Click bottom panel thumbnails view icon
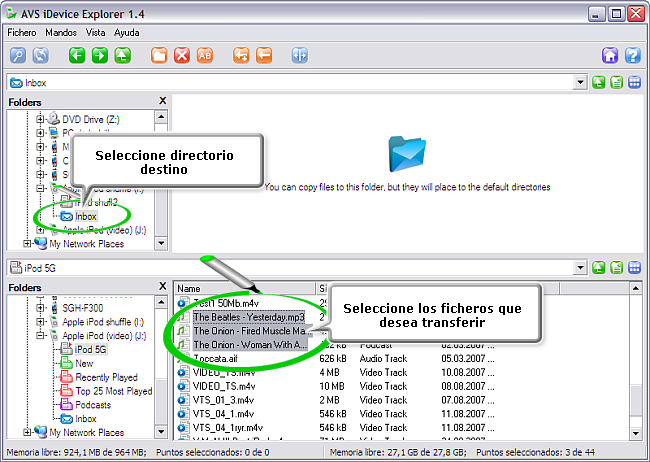Screen dimensions: 650x462 click(635, 268)
